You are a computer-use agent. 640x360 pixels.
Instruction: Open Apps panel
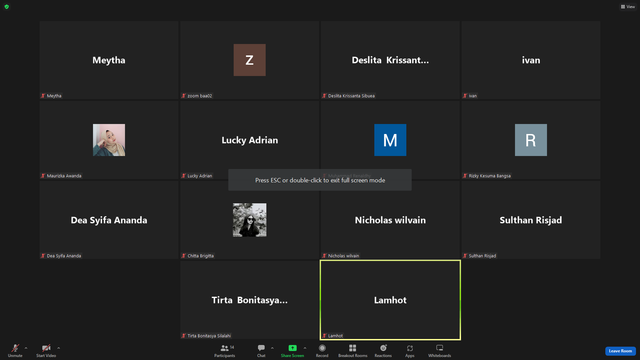coord(410,350)
